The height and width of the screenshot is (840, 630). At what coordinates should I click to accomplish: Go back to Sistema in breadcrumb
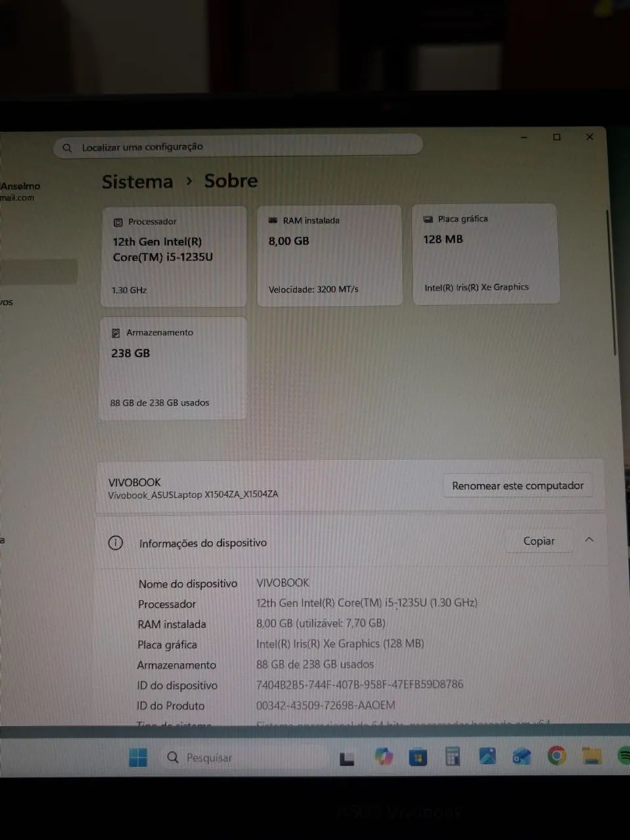(x=137, y=182)
